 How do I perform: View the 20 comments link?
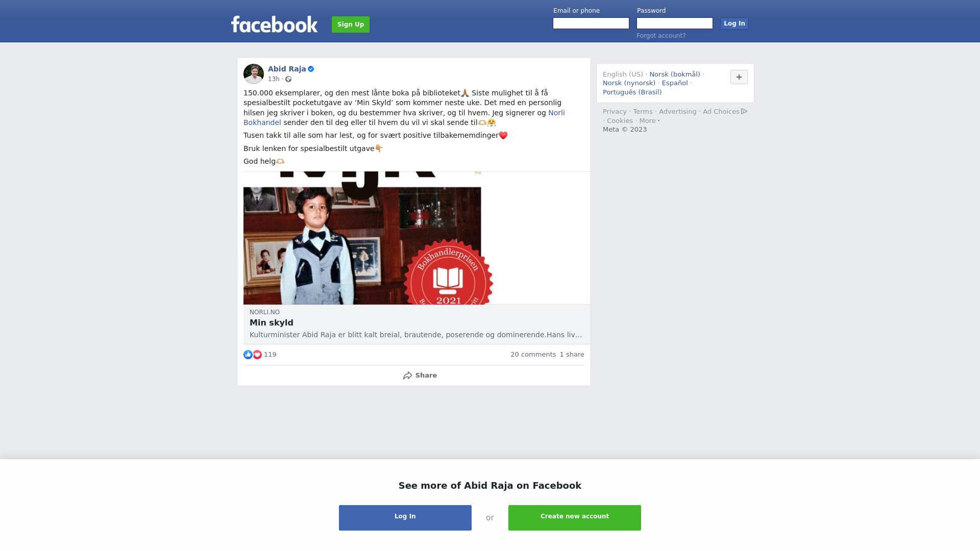click(x=533, y=355)
